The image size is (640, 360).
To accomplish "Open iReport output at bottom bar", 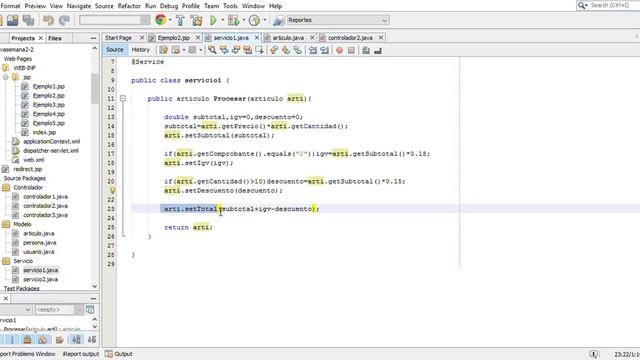I will 81,354.
